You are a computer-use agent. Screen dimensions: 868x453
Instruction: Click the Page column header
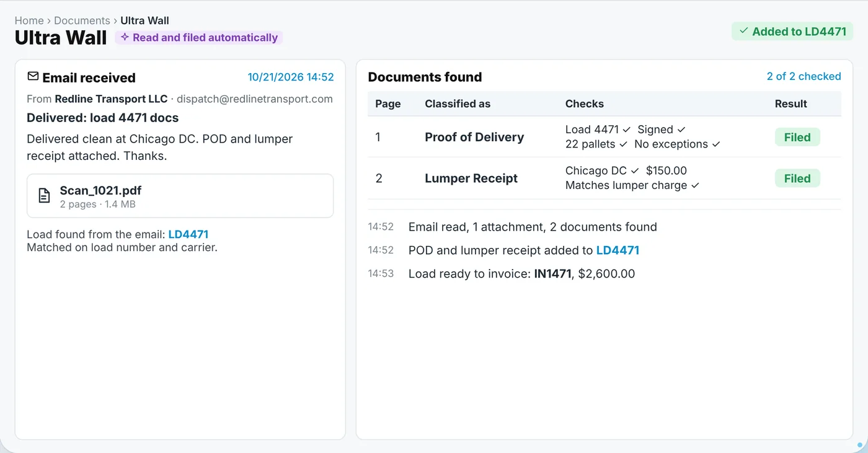point(388,104)
